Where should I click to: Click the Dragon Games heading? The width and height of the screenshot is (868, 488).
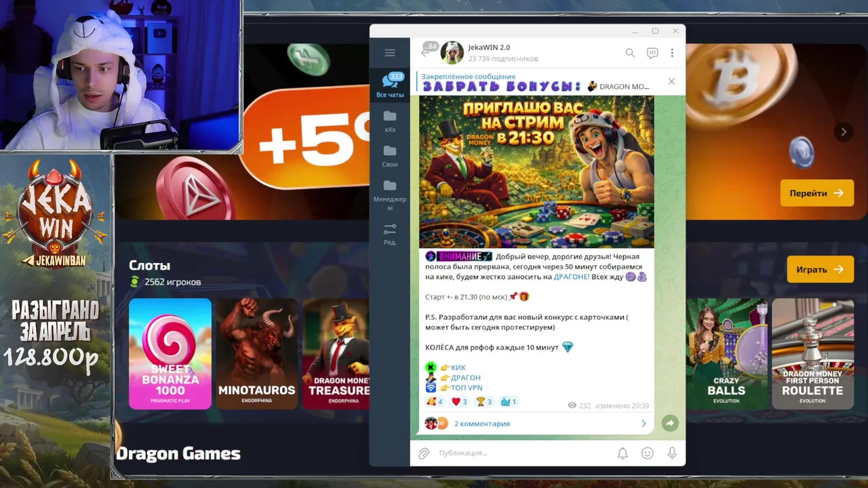(x=178, y=453)
